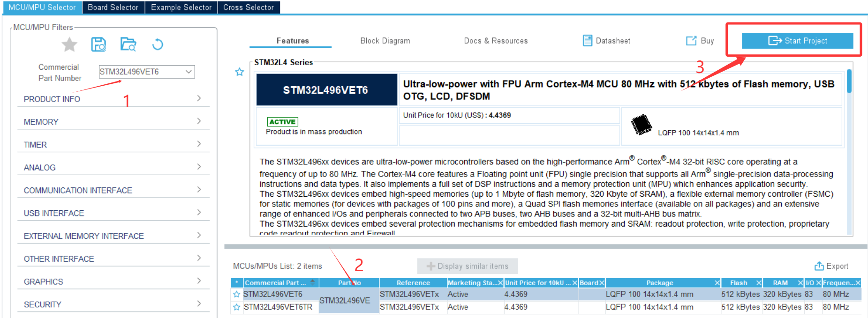Expand EXTERNAL MEMORY INTERFACE section
868x318 pixels.
click(x=113, y=236)
